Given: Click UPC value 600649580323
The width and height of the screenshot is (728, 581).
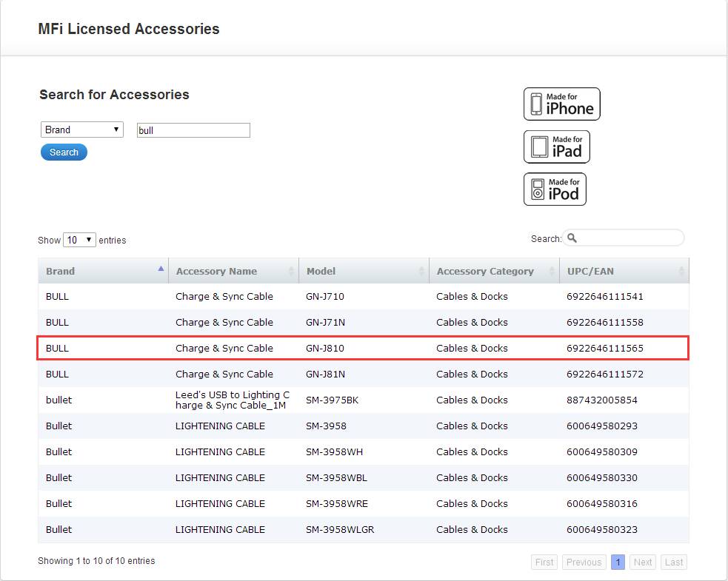Looking at the screenshot, I should [x=601, y=530].
